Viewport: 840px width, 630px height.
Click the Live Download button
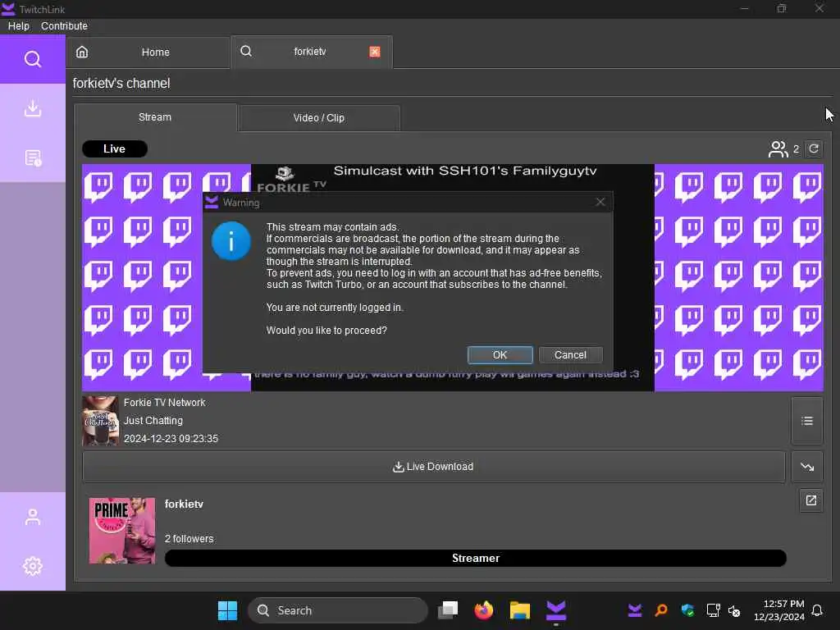pos(433,467)
